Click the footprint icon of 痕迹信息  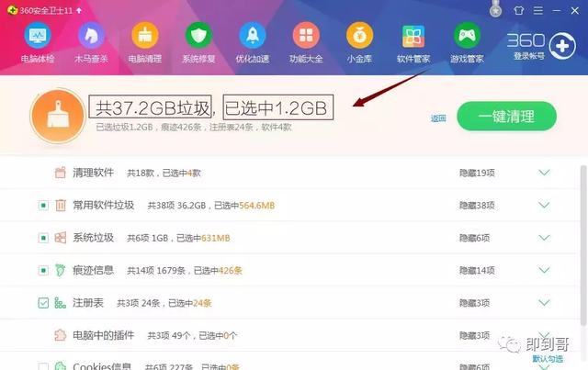pyautogui.click(x=60, y=270)
